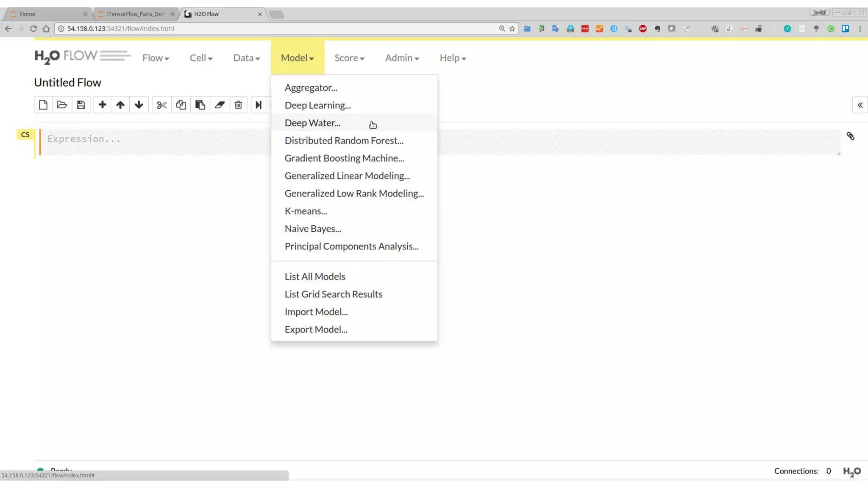Clear cell with the eraser icon
Screen dimensions: 868x488
coord(219,105)
